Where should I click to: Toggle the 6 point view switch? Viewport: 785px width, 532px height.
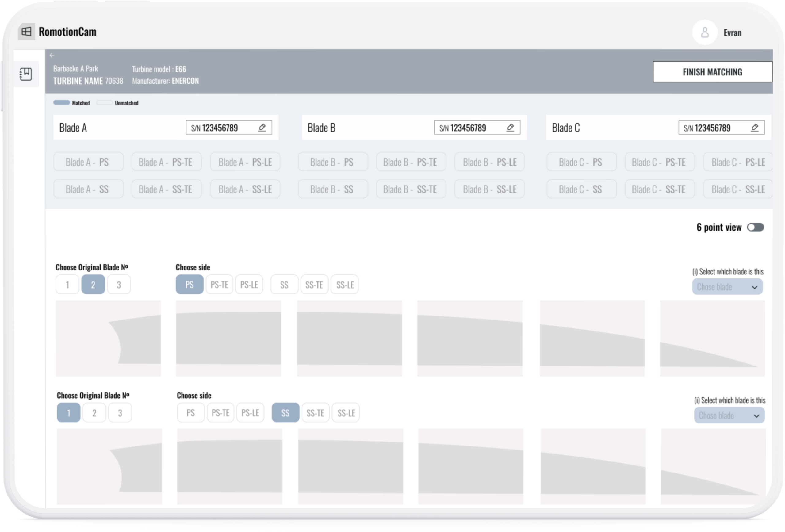(x=755, y=227)
